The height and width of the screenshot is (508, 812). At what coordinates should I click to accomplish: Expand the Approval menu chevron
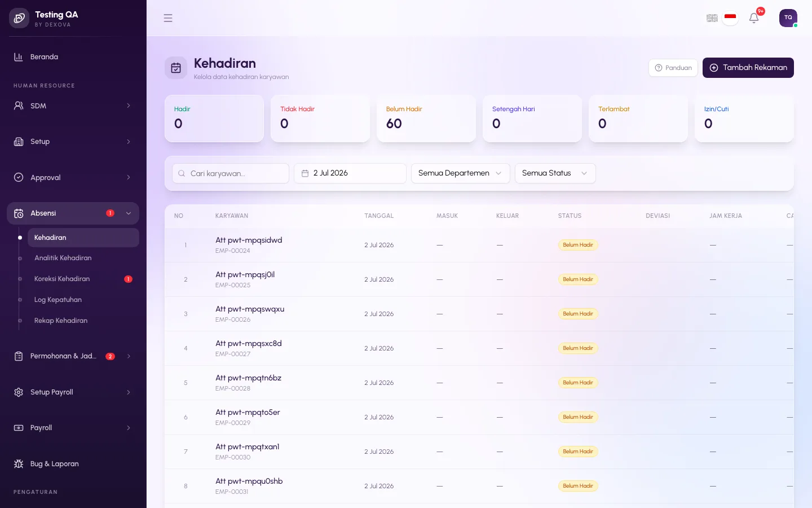click(x=129, y=177)
